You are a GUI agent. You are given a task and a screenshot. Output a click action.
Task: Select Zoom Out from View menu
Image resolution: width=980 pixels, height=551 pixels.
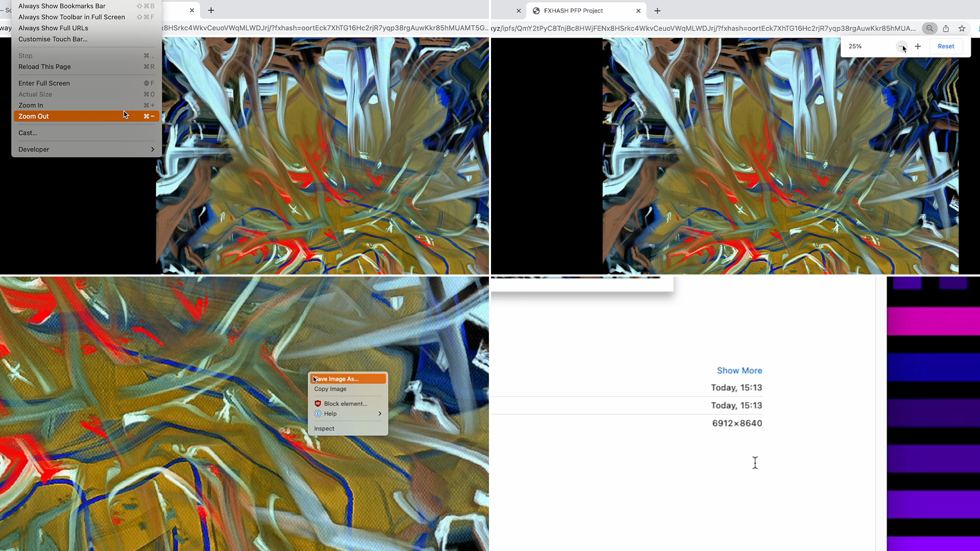(x=34, y=116)
